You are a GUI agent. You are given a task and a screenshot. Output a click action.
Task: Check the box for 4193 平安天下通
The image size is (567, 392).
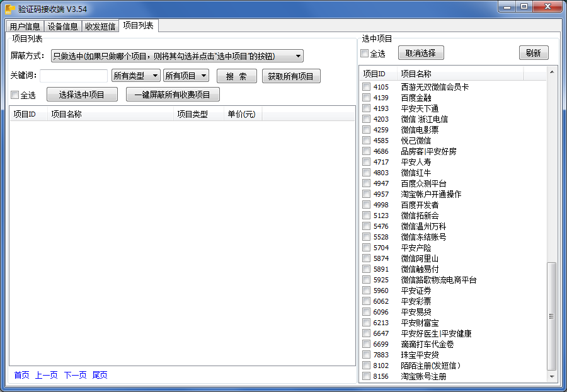tap(366, 108)
